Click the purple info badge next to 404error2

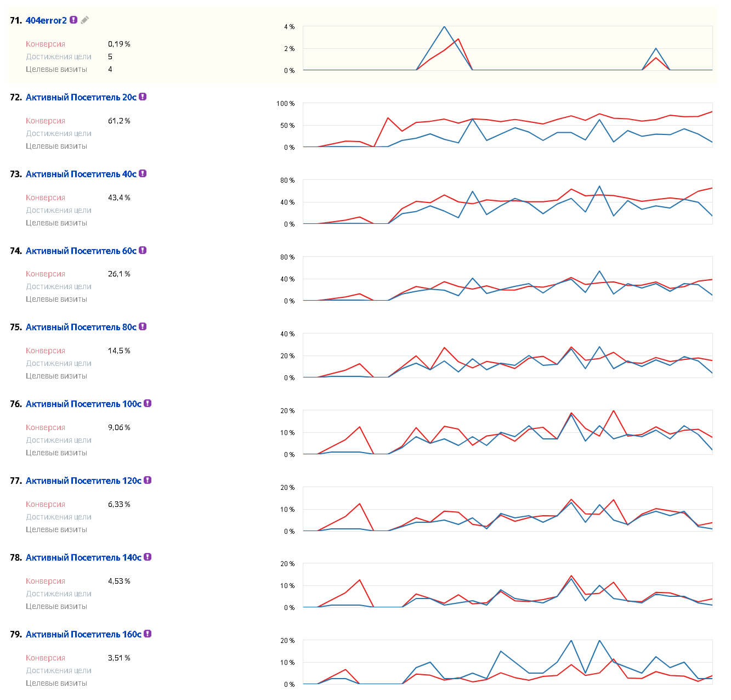(x=73, y=20)
